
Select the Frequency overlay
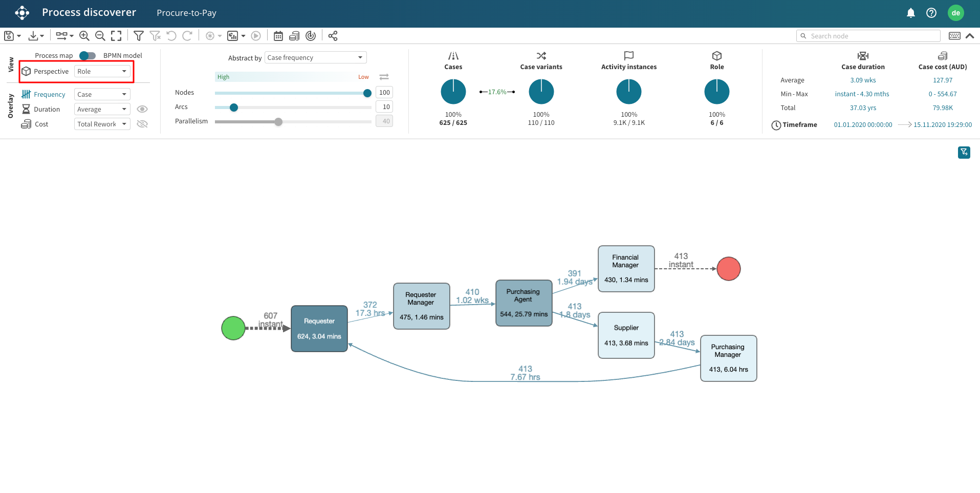(49, 94)
